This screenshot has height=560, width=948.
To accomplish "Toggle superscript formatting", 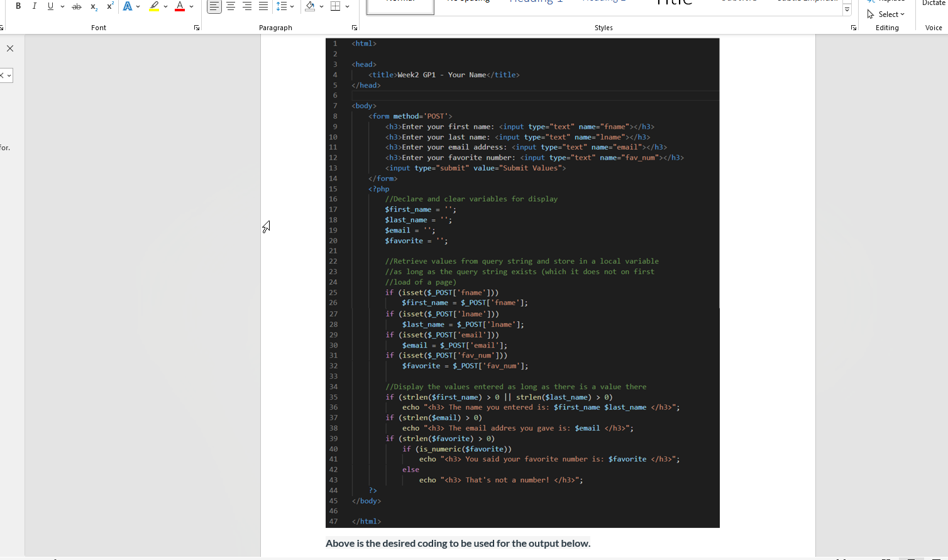I will (110, 6).
